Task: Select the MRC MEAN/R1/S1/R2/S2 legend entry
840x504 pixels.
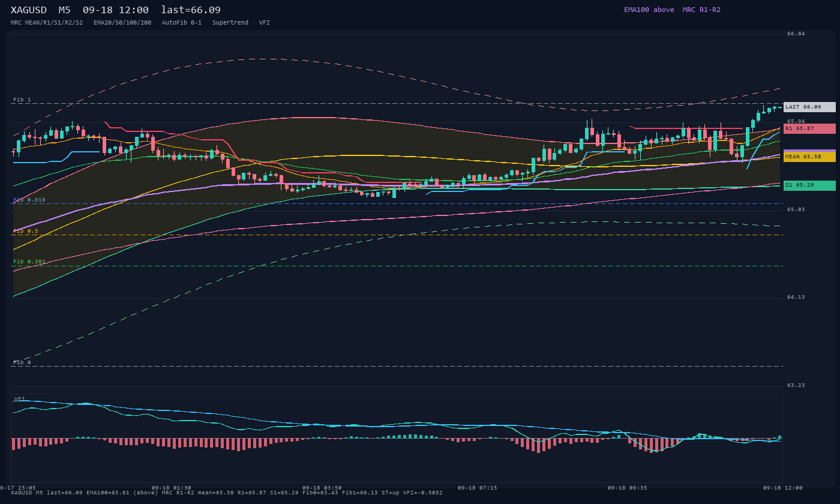Action: (47, 23)
